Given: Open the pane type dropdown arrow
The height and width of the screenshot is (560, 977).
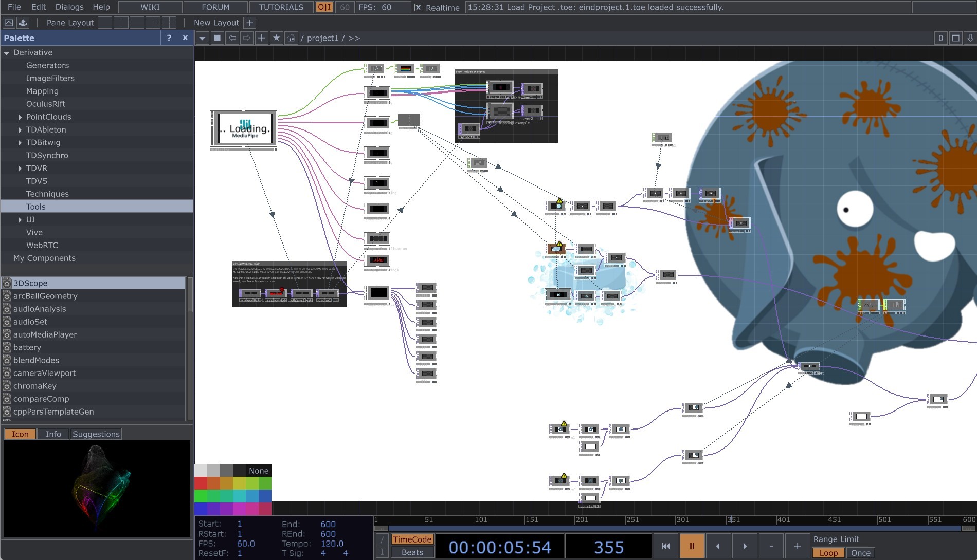Looking at the screenshot, I should [203, 38].
